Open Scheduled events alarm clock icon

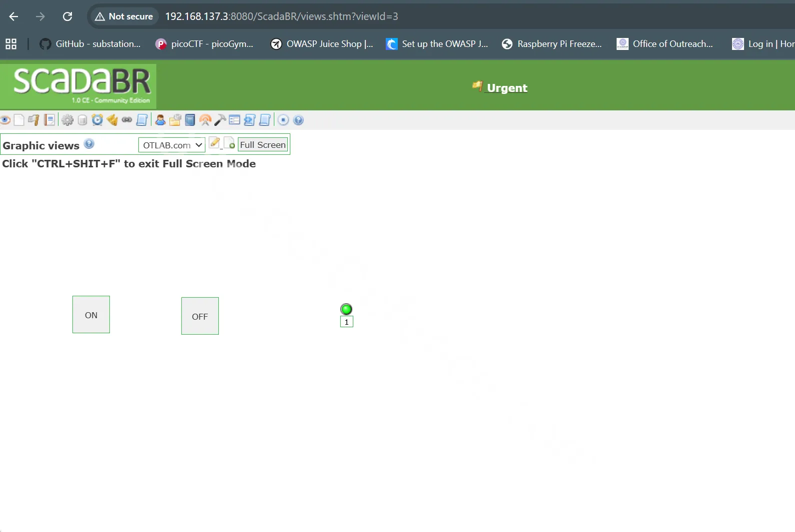click(x=97, y=120)
